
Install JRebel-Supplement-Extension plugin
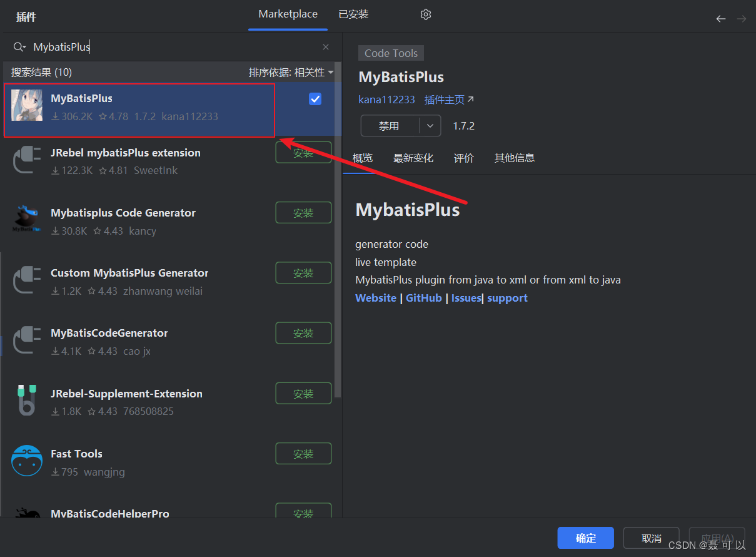pyautogui.click(x=303, y=394)
